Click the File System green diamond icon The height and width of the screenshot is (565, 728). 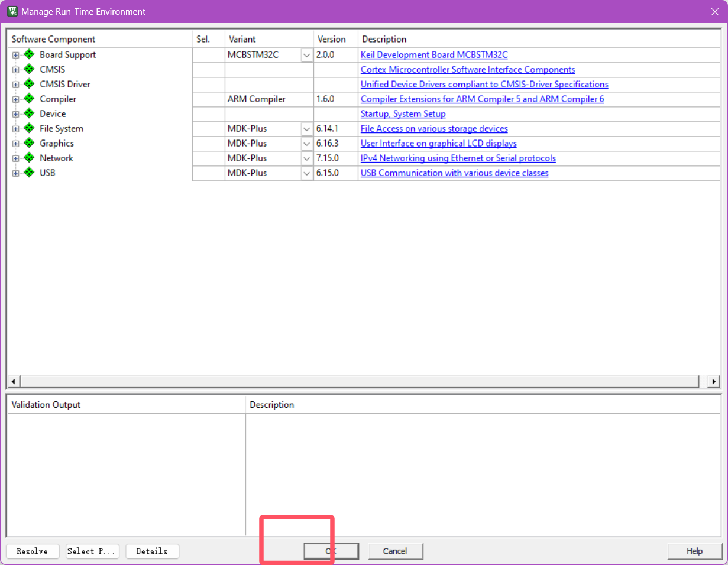[x=29, y=128]
